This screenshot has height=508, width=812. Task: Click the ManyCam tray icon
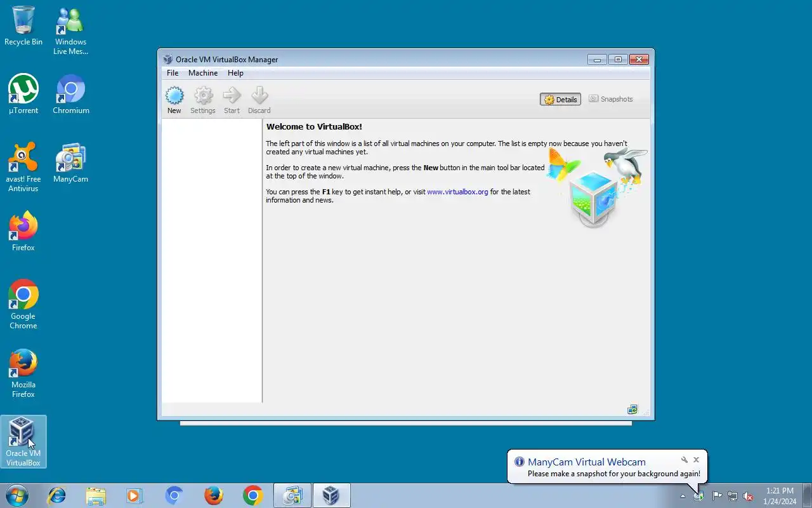[x=698, y=496]
